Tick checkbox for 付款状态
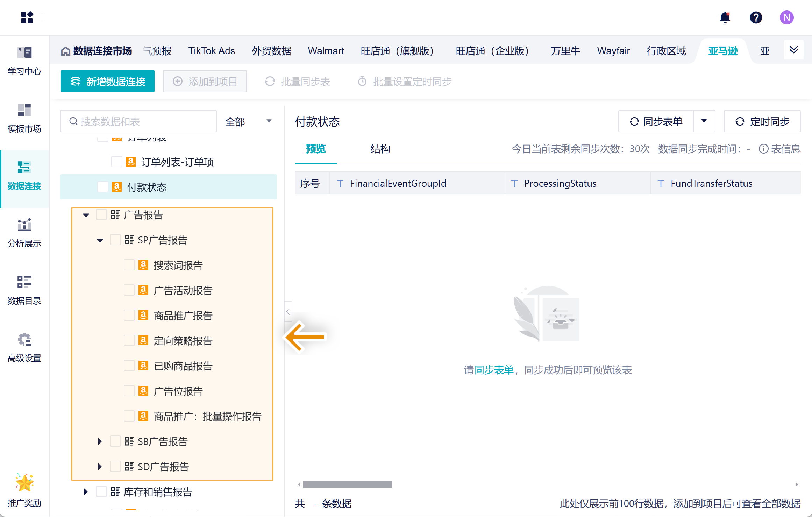 [103, 187]
